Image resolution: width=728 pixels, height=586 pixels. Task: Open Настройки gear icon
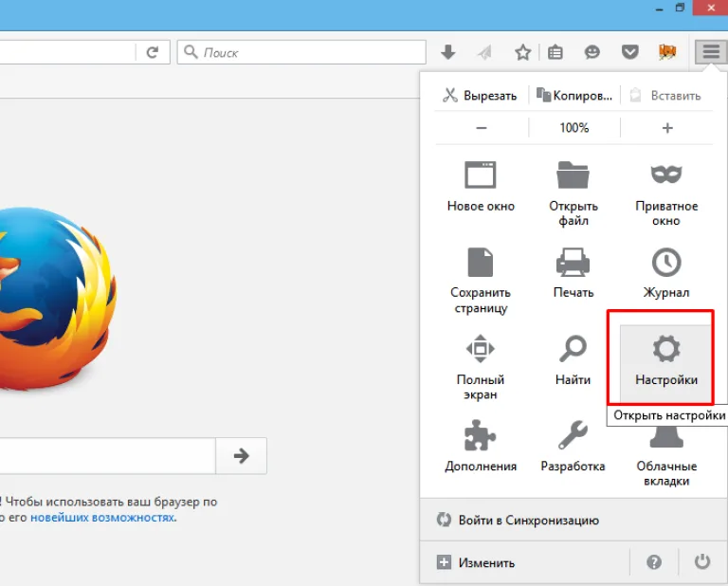coord(666,349)
